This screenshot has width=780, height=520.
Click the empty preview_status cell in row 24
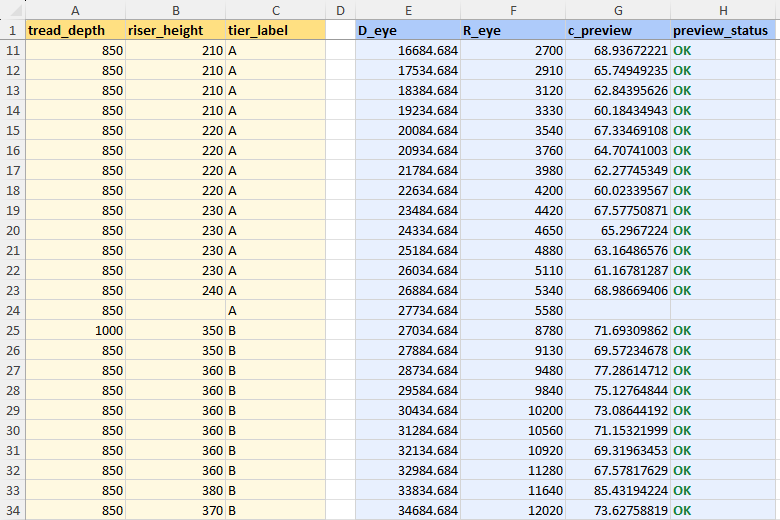(x=723, y=311)
